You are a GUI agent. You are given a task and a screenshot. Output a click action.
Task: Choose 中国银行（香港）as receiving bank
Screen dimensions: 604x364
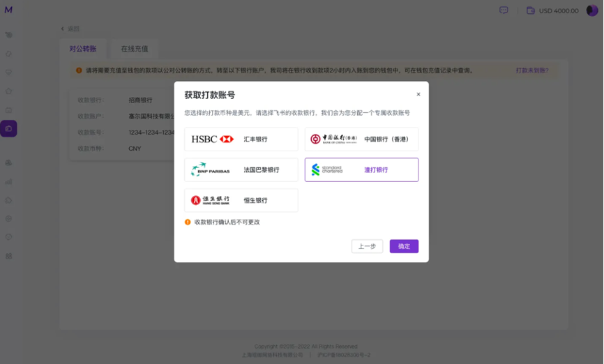point(361,139)
